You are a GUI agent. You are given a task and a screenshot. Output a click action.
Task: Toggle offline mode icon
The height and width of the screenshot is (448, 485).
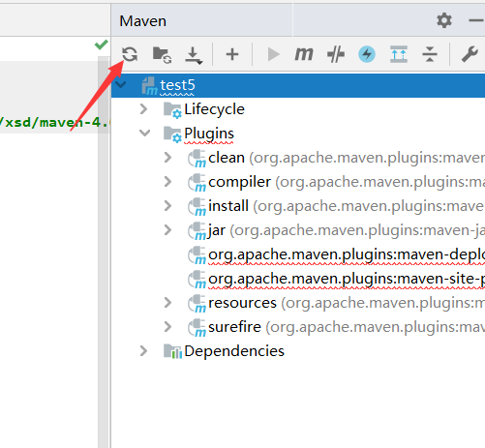(336, 54)
